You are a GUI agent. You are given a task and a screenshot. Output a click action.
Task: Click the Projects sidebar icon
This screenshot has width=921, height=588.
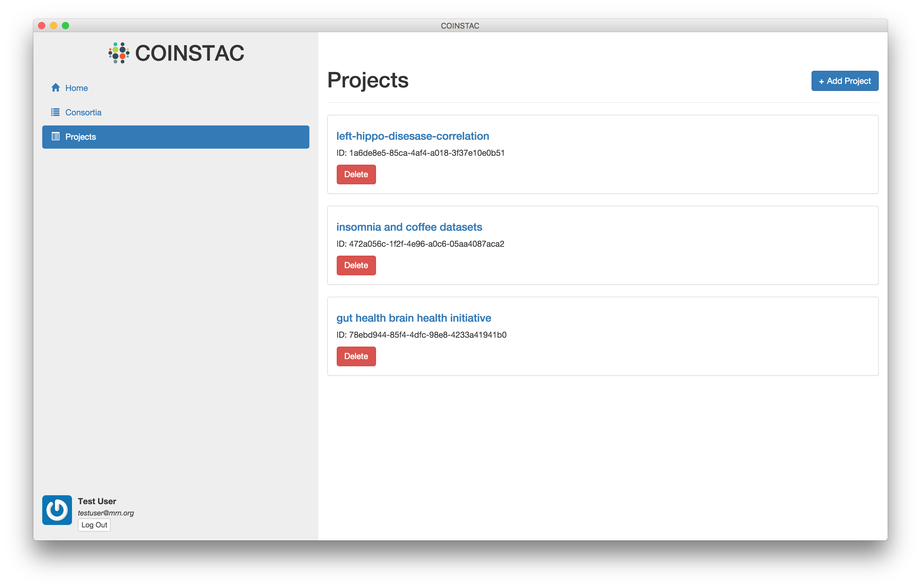point(55,136)
